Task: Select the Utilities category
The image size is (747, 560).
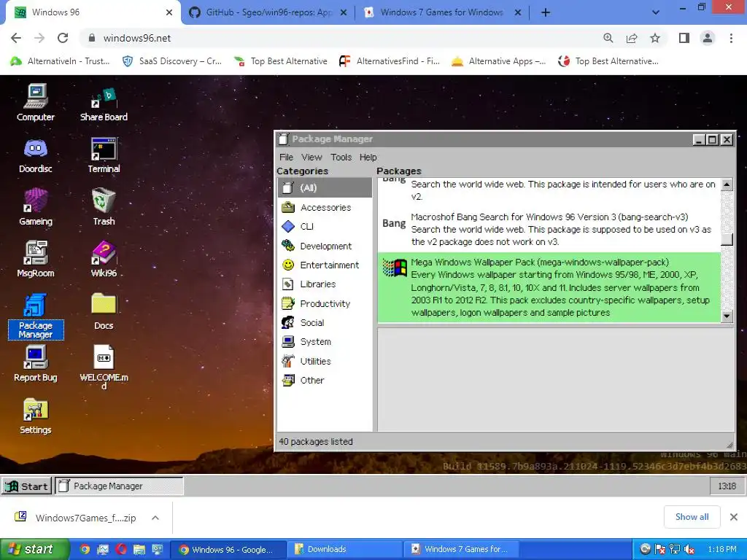Action: pos(325,361)
